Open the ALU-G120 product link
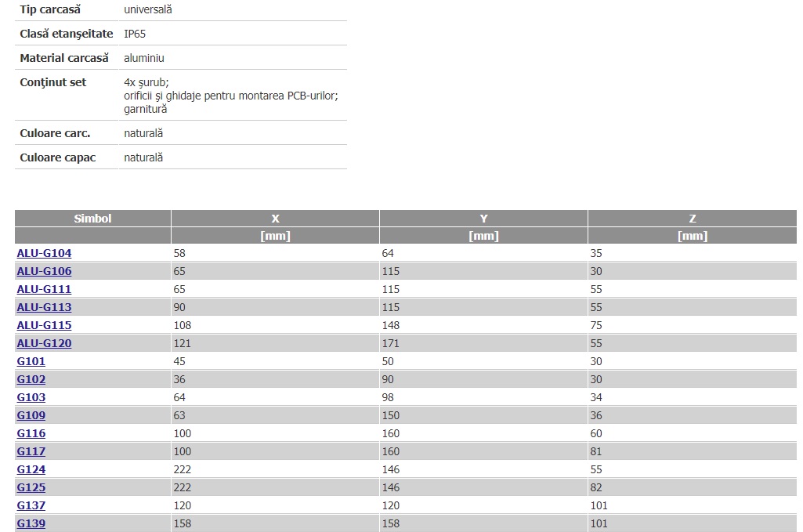Image resolution: width=803 pixels, height=532 pixels. pyautogui.click(x=44, y=343)
